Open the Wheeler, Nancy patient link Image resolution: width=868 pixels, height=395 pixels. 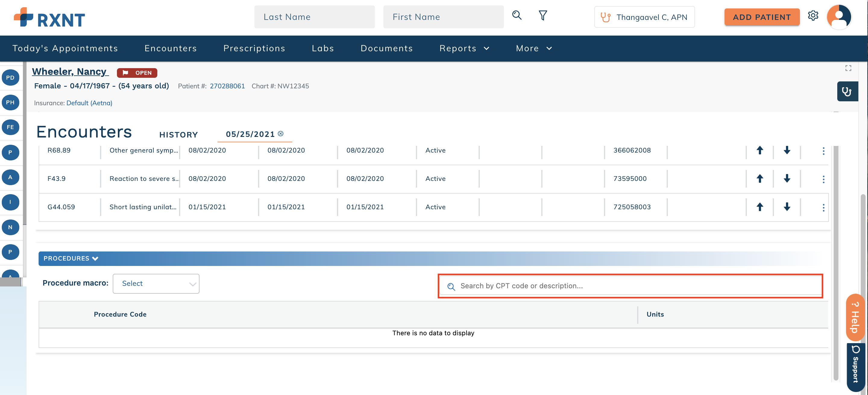70,72
